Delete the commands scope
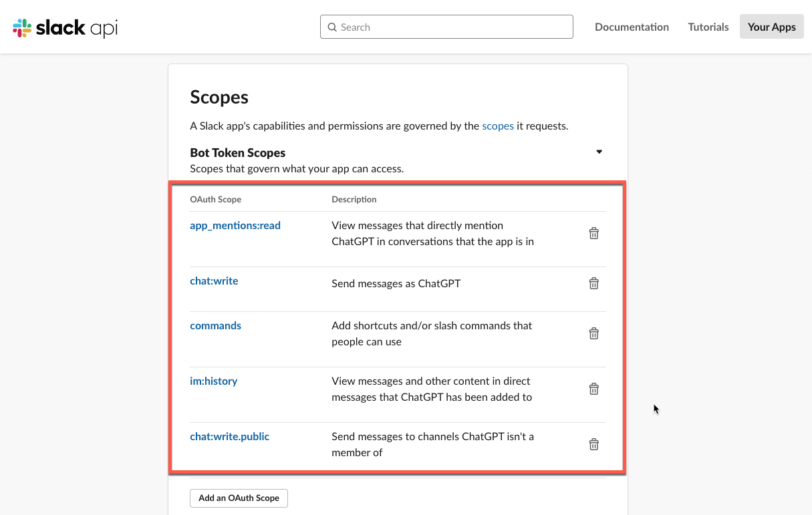 pyautogui.click(x=593, y=333)
